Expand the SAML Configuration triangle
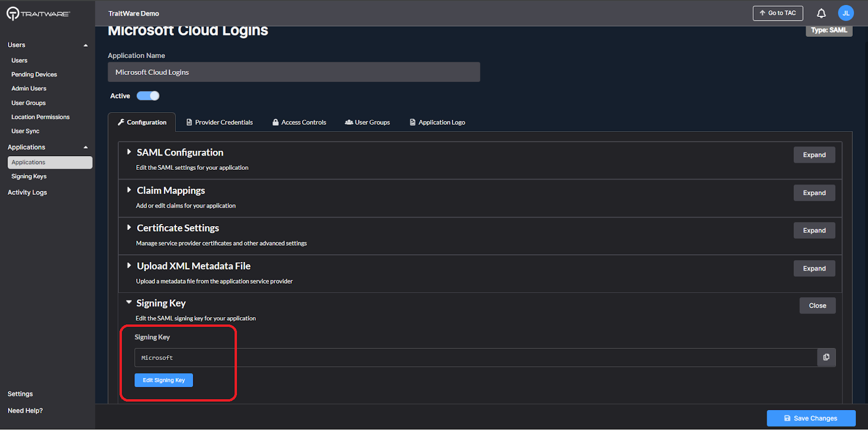This screenshot has height=430, width=868. (x=129, y=152)
